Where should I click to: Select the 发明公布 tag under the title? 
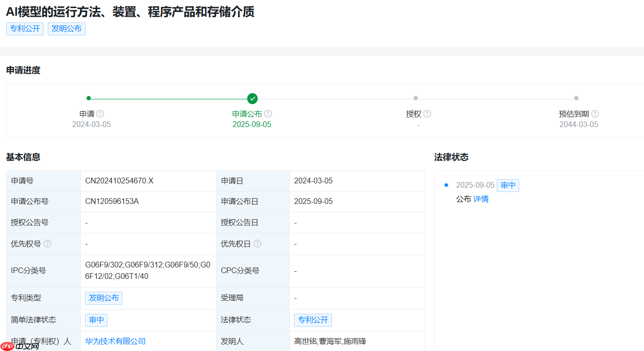(x=66, y=29)
